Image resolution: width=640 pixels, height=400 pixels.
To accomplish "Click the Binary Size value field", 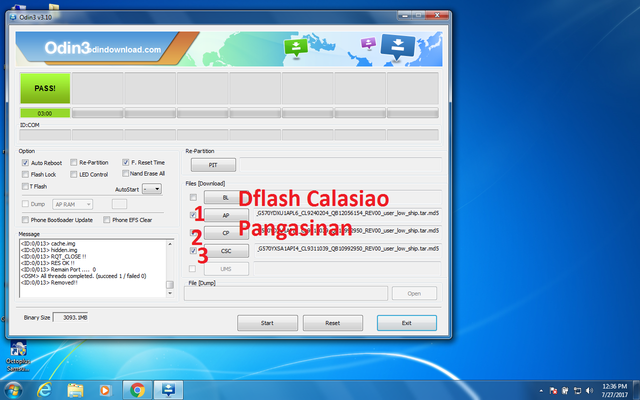I will [71, 317].
